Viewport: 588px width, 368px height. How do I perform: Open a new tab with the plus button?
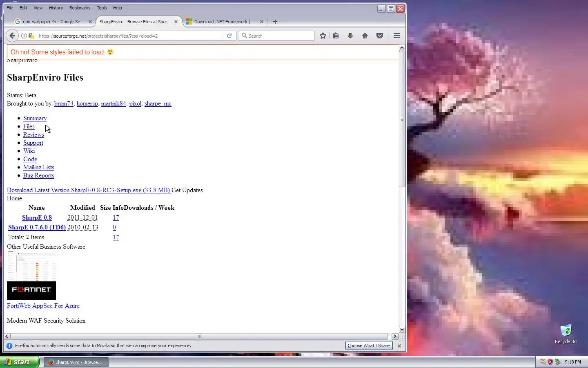275,22
